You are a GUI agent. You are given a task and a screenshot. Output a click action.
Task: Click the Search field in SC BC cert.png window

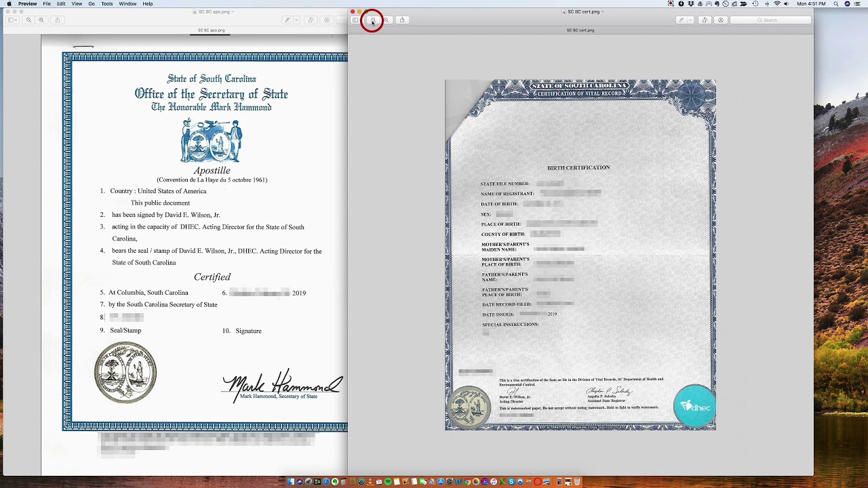[770, 20]
